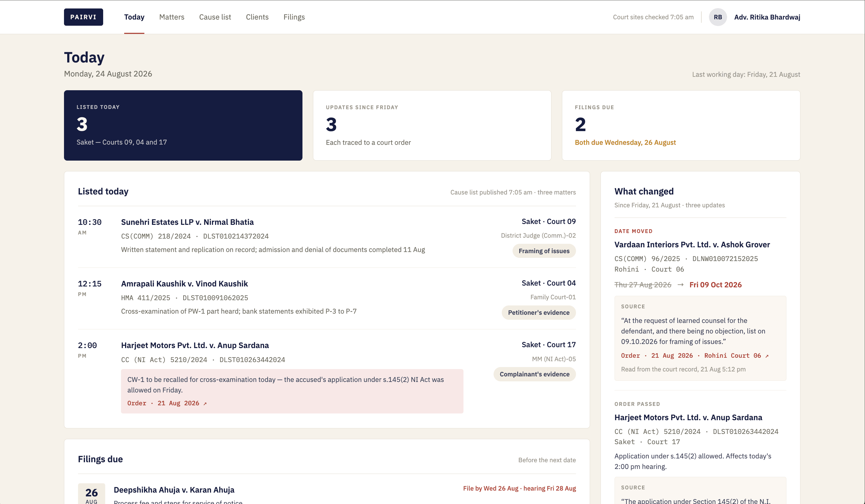This screenshot has height=504, width=865.
Task: Navigate to the Filings tab
Action: (294, 17)
